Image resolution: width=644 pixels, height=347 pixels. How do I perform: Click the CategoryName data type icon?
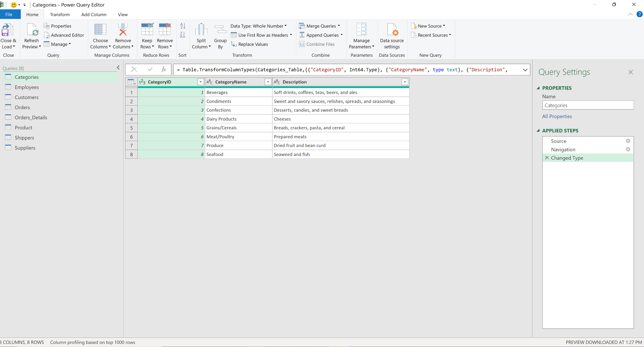click(209, 82)
